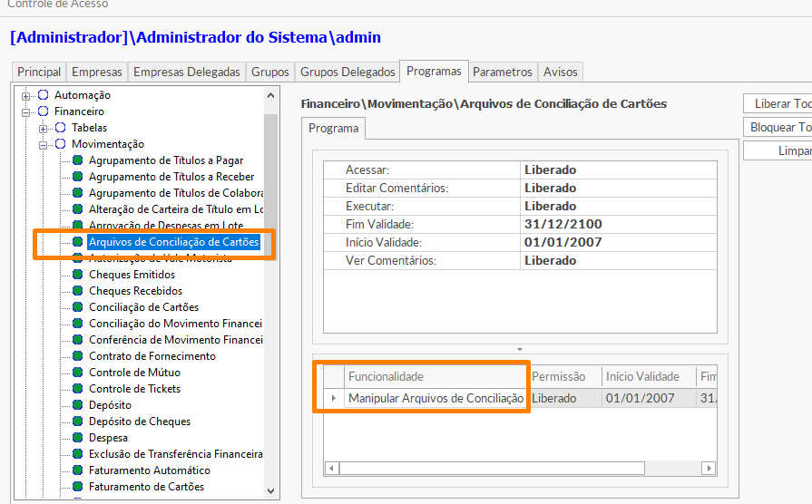Expand the Automação tree node

[x=26, y=95]
